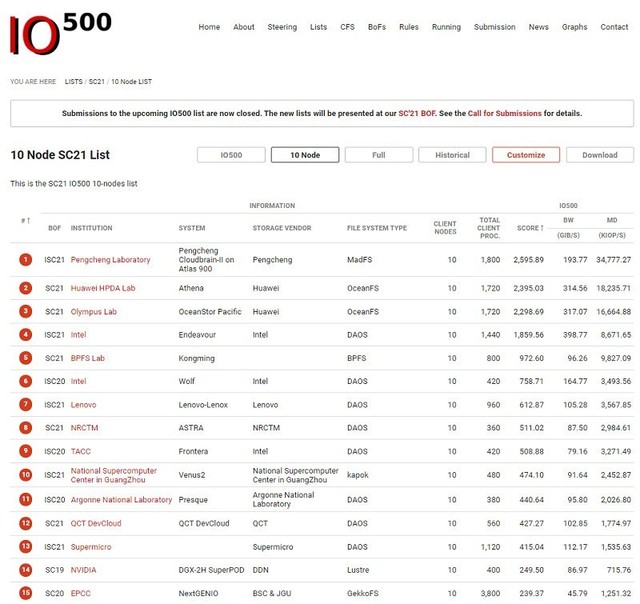Screen dimensions: 640x604
Task: Click rank badge 6 for Intel Wolf
Action: [26, 381]
